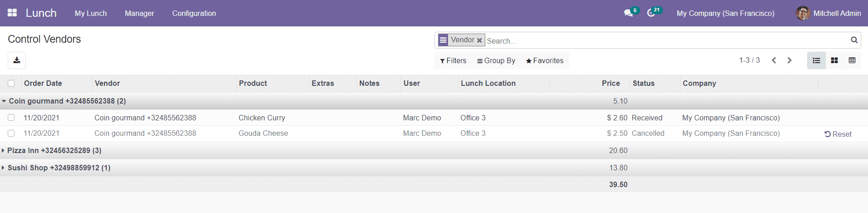Click the Coin gourmand subtotal 5.10
Image resolution: width=868 pixels, height=213 pixels.
pos(620,101)
